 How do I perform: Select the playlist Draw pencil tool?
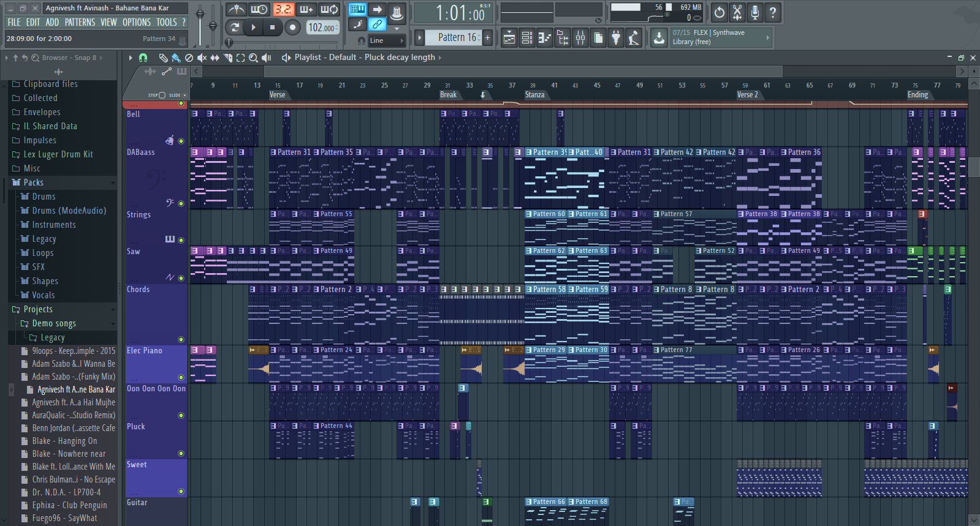coord(163,58)
